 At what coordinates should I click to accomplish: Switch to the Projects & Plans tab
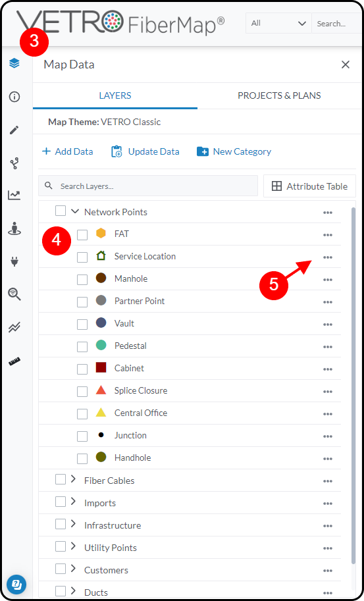tap(279, 95)
